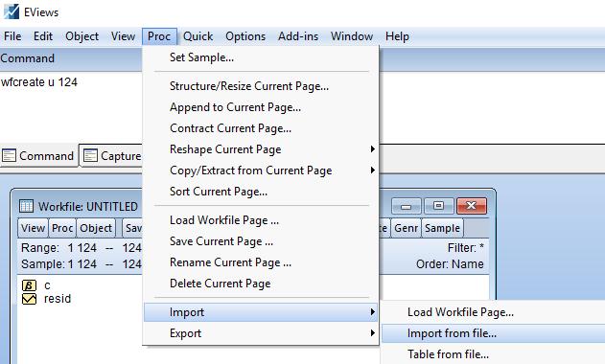Select Table from file... in submenu

(493, 354)
